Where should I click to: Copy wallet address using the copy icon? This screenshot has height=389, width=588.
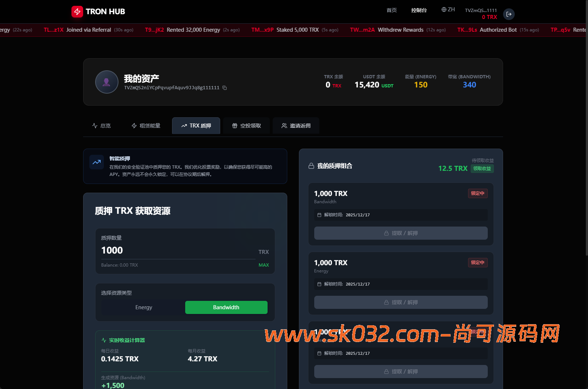(x=224, y=88)
